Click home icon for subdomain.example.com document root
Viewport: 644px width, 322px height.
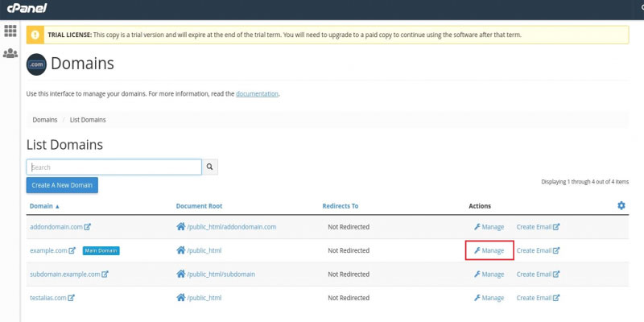181,275
